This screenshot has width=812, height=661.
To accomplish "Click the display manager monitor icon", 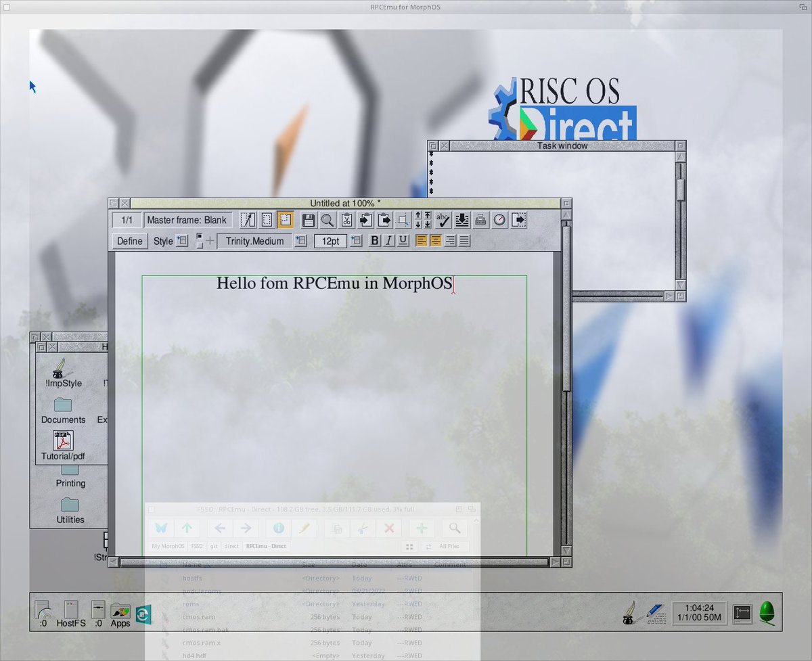I will pos(742,613).
